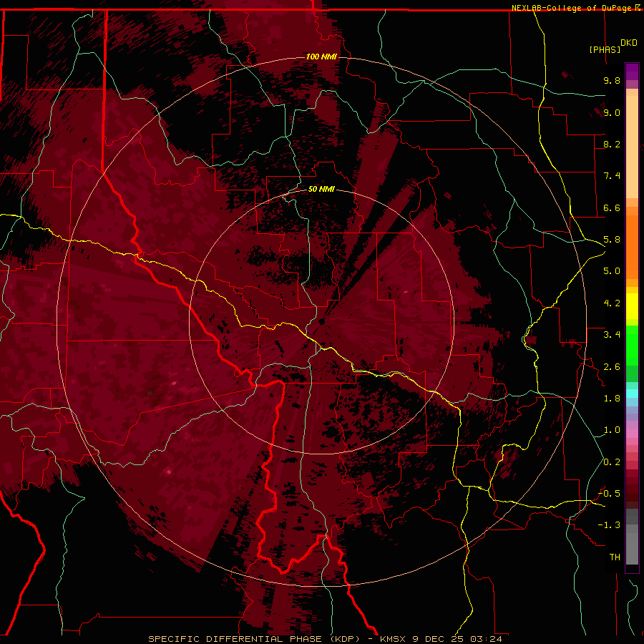Click the 2.6 scale value
644x644 pixels.
pyautogui.click(x=612, y=367)
